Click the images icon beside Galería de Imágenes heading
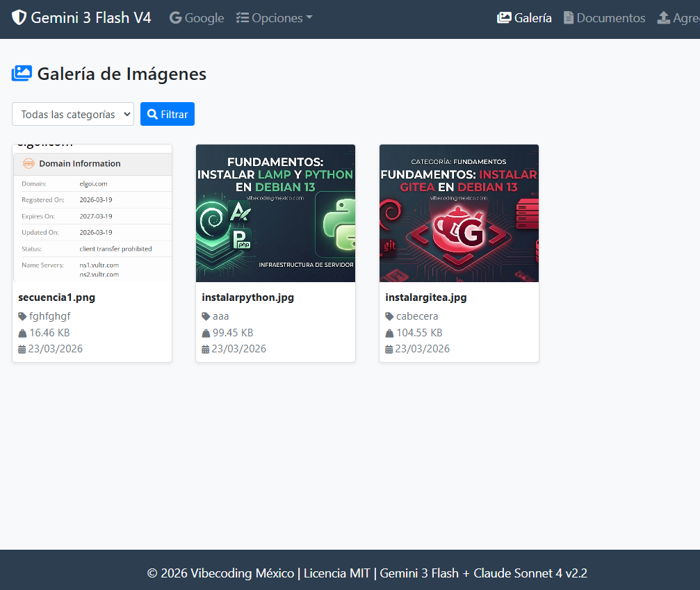 (x=22, y=74)
